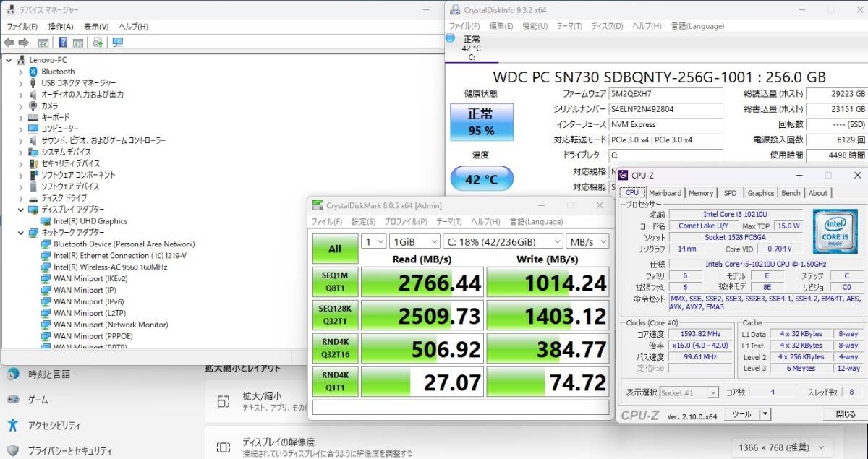
Task: Click the Back arrow in Device Manager toolbar
Action: pyautogui.click(x=9, y=43)
